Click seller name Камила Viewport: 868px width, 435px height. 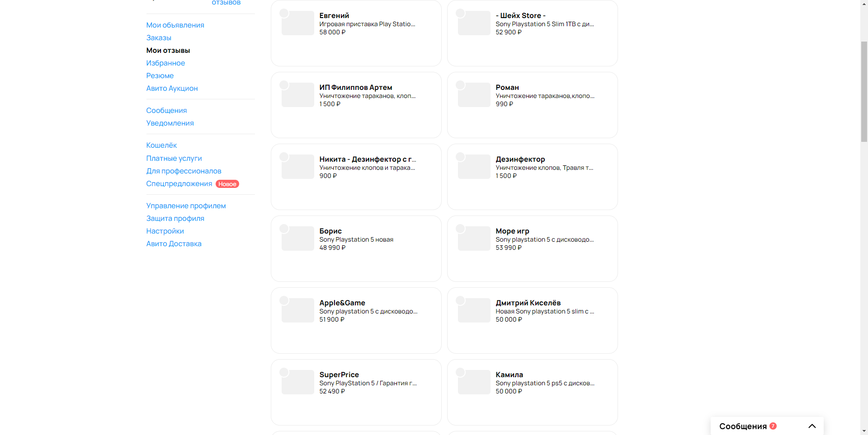click(509, 374)
